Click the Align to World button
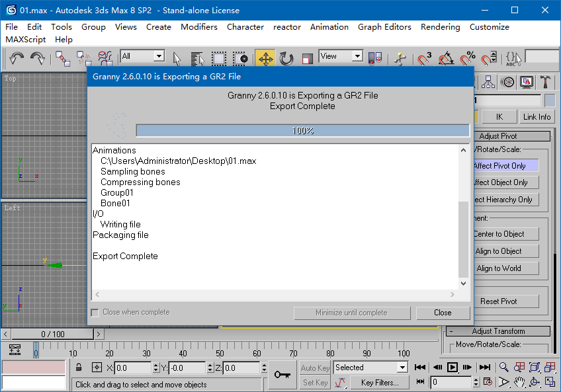The height and width of the screenshot is (392, 561). (505, 268)
